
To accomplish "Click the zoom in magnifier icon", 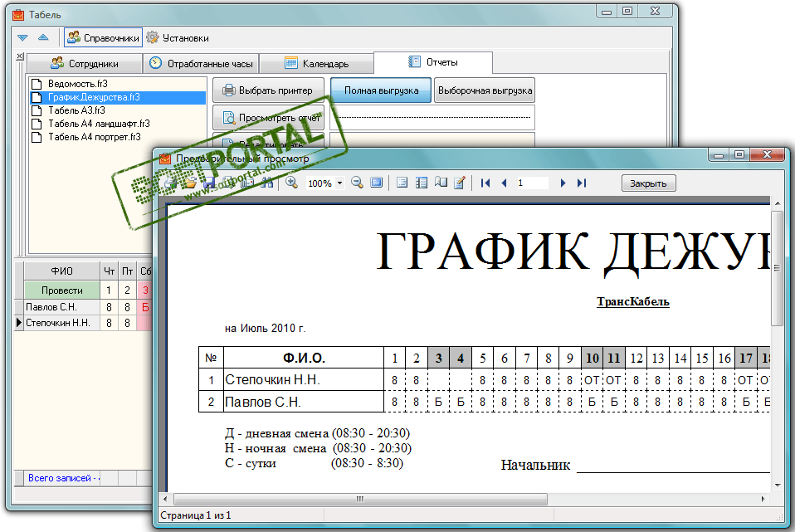I will pyautogui.click(x=291, y=183).
